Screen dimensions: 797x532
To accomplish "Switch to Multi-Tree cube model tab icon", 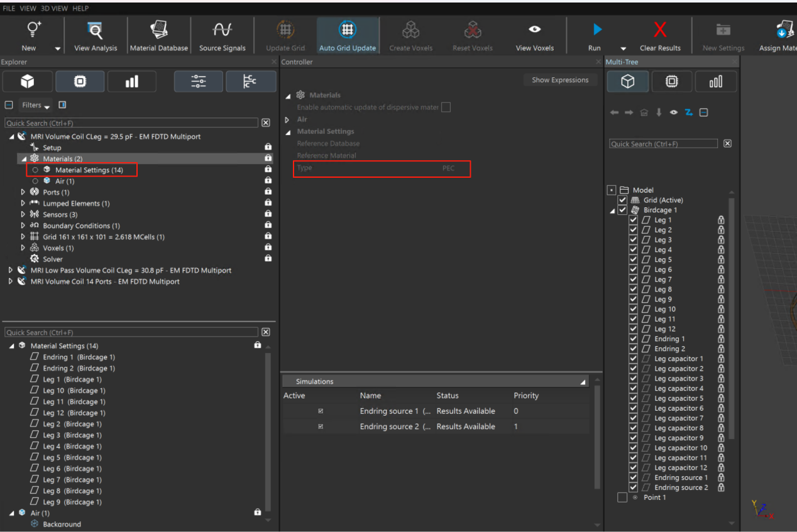I will (627, 82).
